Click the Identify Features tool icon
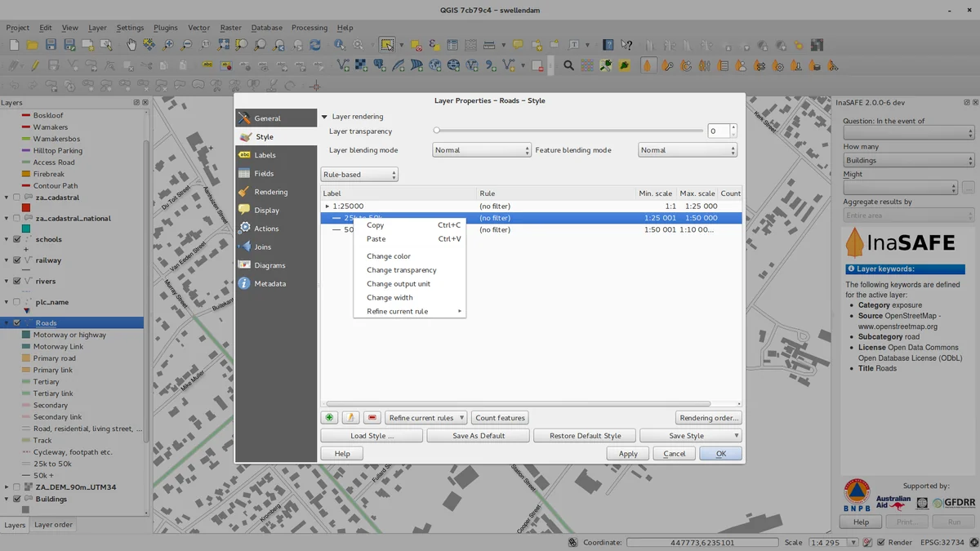This screenshot has width=980, height=551. click(340, 45)
